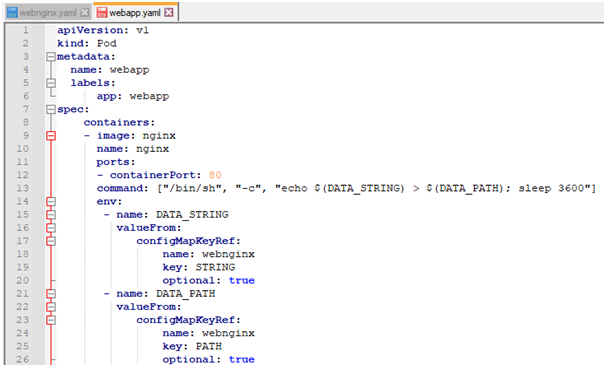Click the blue saved-file icon on webnginx.yaml
Viewport: 606px width, 367px height.
click(12, 13)
